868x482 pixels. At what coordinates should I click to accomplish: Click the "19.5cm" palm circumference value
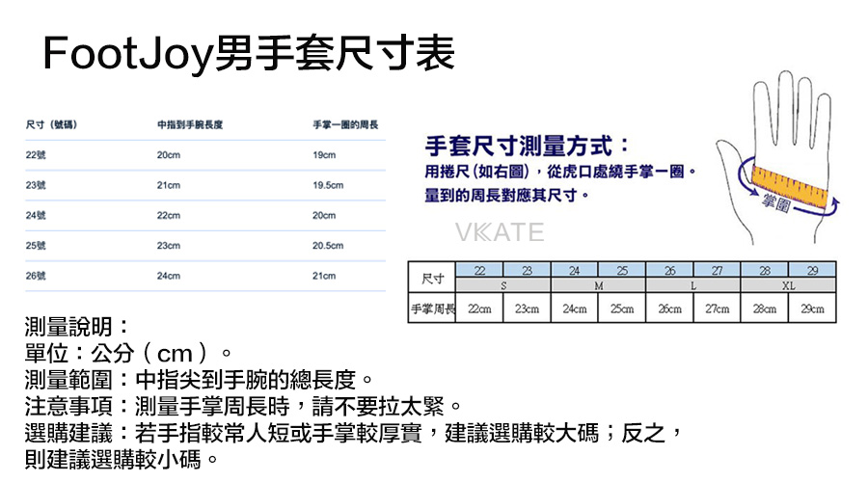[x=328, y=185]
